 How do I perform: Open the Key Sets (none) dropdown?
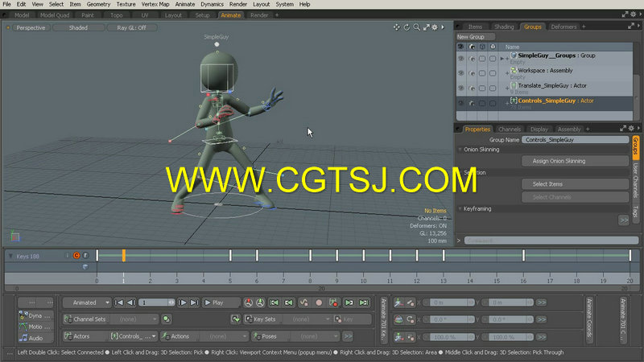pos(308,319)
